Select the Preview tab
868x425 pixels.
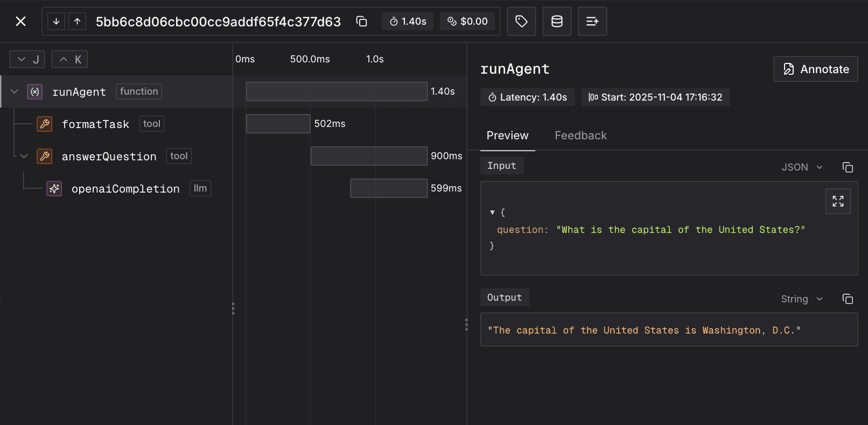pyautogui.click(x=507, y=136)
